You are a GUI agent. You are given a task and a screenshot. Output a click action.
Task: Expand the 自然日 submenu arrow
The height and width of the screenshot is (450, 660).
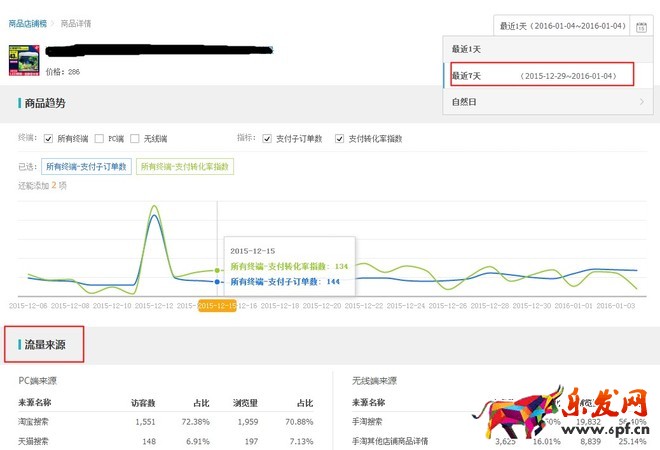point(641,101)
